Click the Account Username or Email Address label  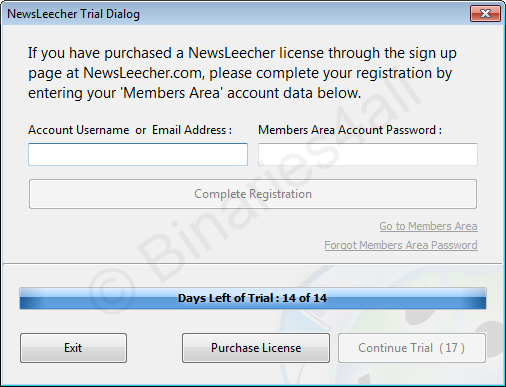coord(130,130)
